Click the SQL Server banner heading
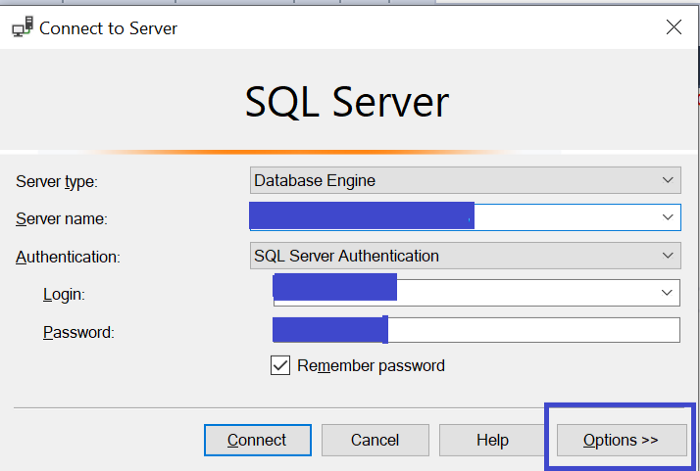The image size is (700, 471). coord(347,103)
